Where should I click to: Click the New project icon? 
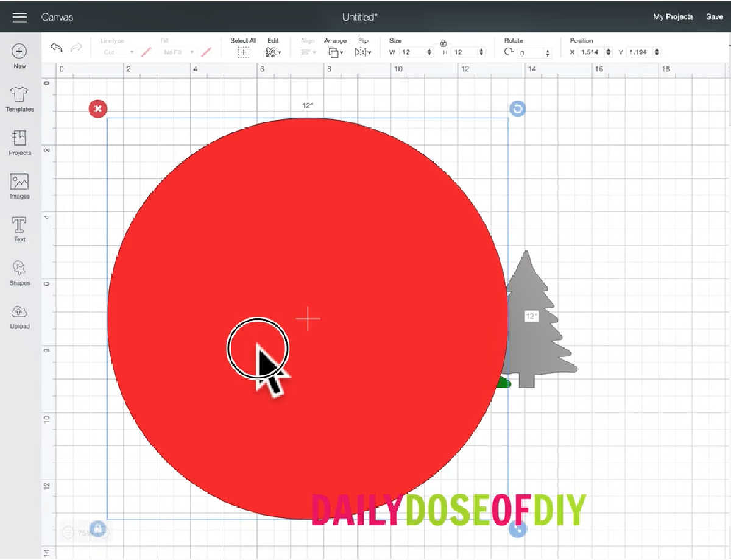(19, 52)
